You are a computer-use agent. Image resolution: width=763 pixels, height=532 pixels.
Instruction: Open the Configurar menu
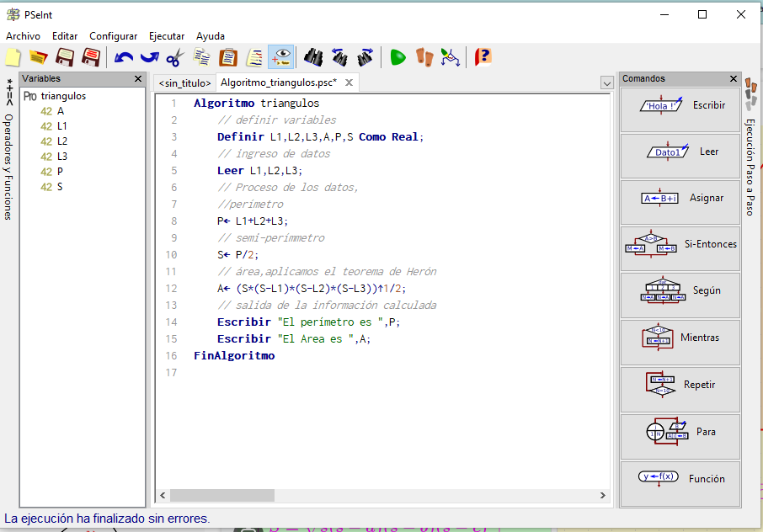point(114,36)
